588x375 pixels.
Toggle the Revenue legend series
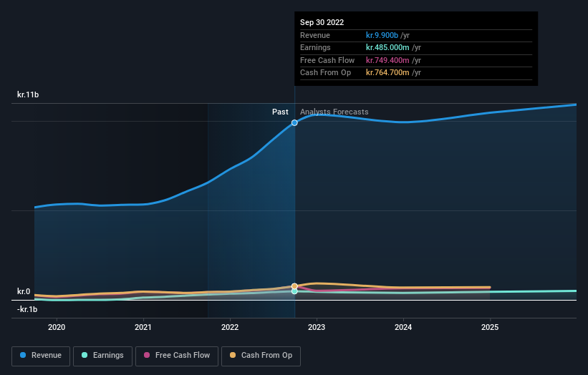coord(41,356)
